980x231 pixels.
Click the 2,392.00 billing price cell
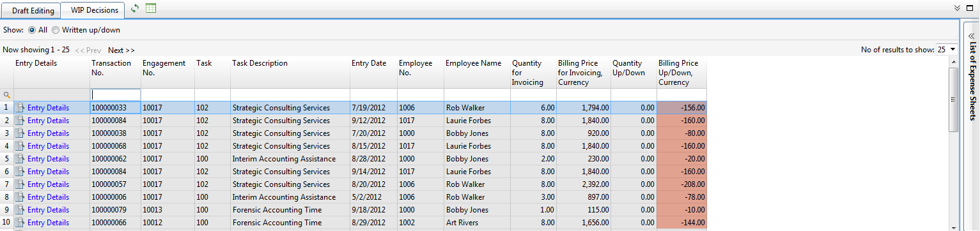(584, 184)
